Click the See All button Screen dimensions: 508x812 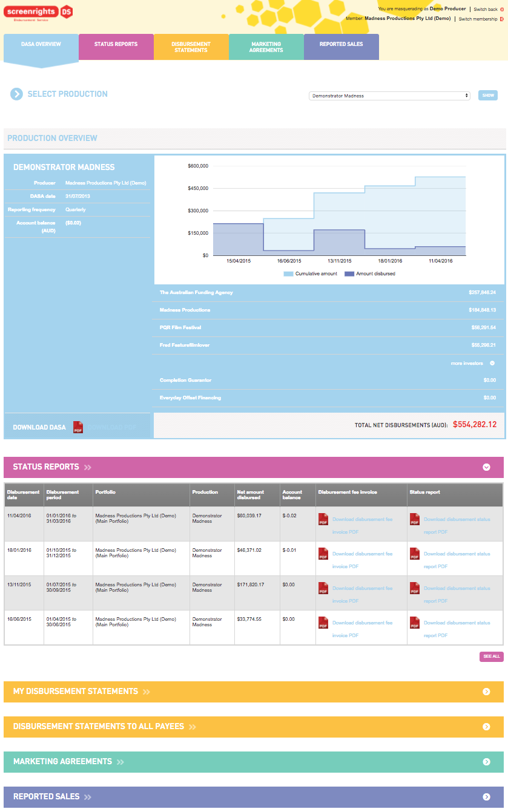[492, 656]
